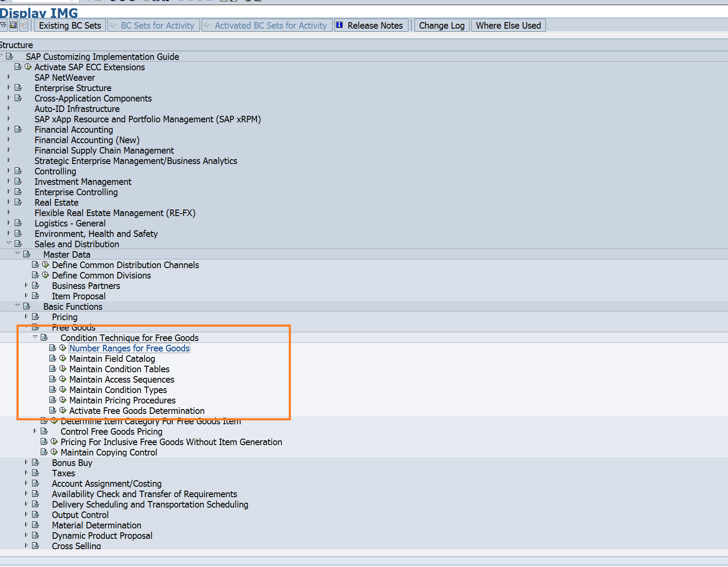
Task: Open documentation icon beside Maintain Access Sequences
Action: click(x=53, y=379)
